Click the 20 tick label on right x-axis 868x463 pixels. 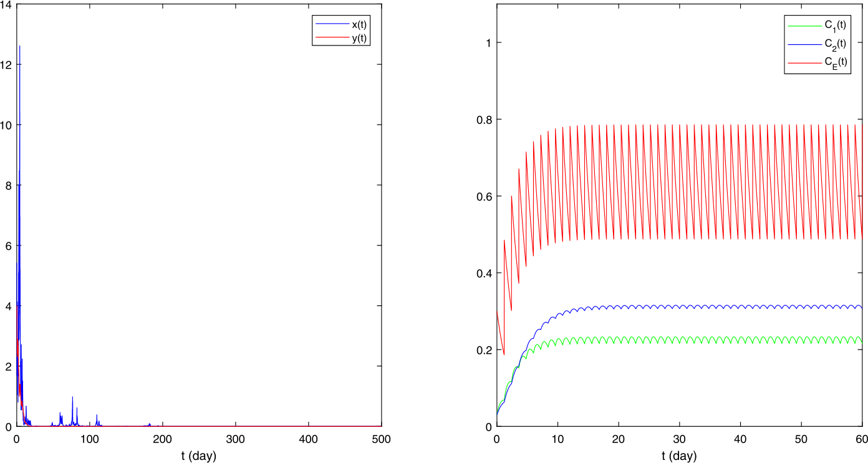click(x=619, y=439)
